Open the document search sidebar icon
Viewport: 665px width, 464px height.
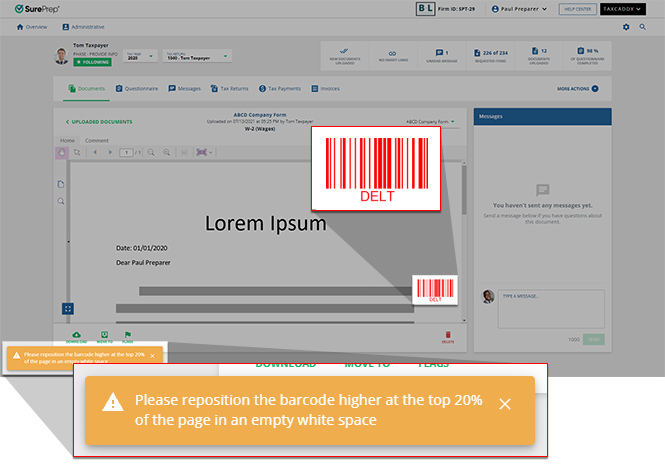61,201
